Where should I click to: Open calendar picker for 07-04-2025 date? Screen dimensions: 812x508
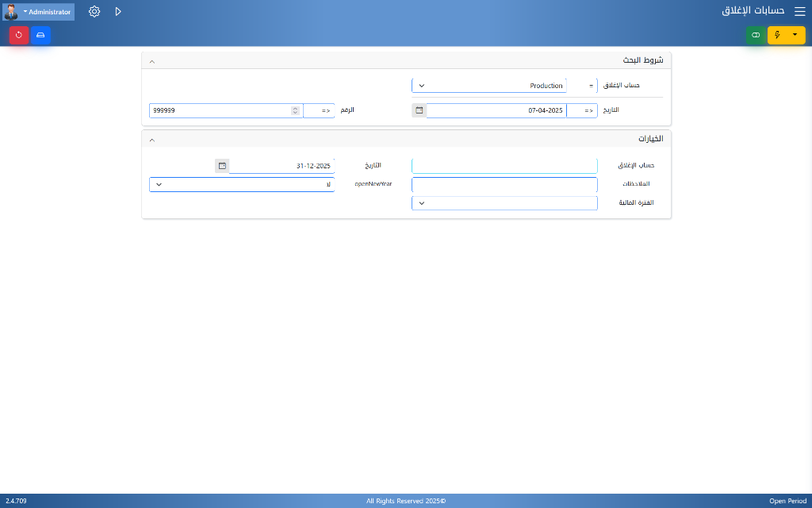click(x=419, y=110)
